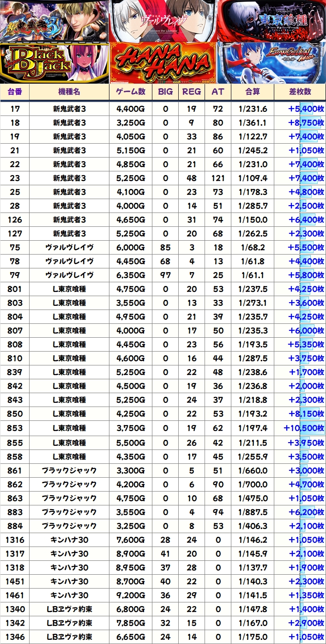Click the 機種名 column header

pyautogui.click(x=69, y=92)
